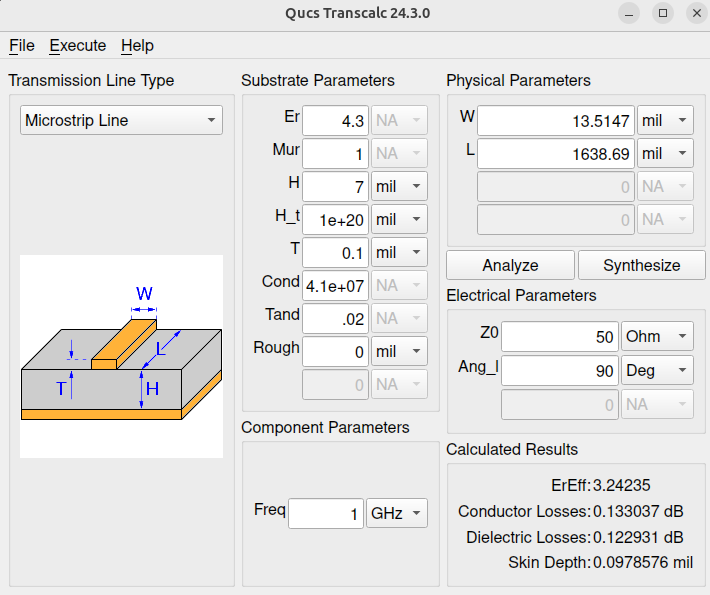710x595 pixels.
Task: Expand the Freq GHz unit dropdown
Action: pos(396,513)
